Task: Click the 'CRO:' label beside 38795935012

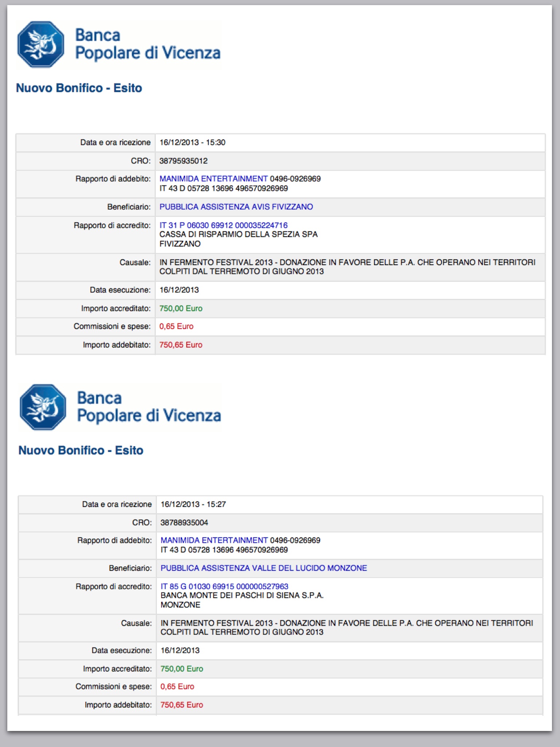Action: [141, 161]
